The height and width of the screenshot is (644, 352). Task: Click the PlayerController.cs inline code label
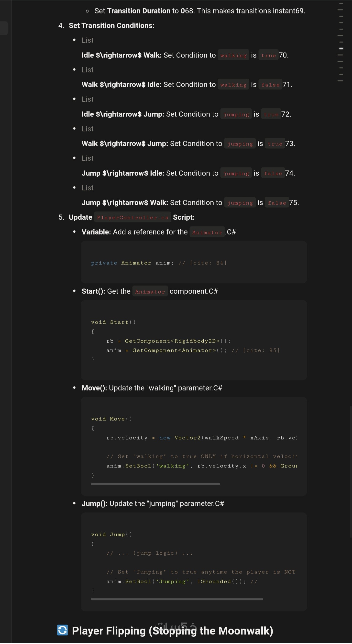(x=132, y=217)
